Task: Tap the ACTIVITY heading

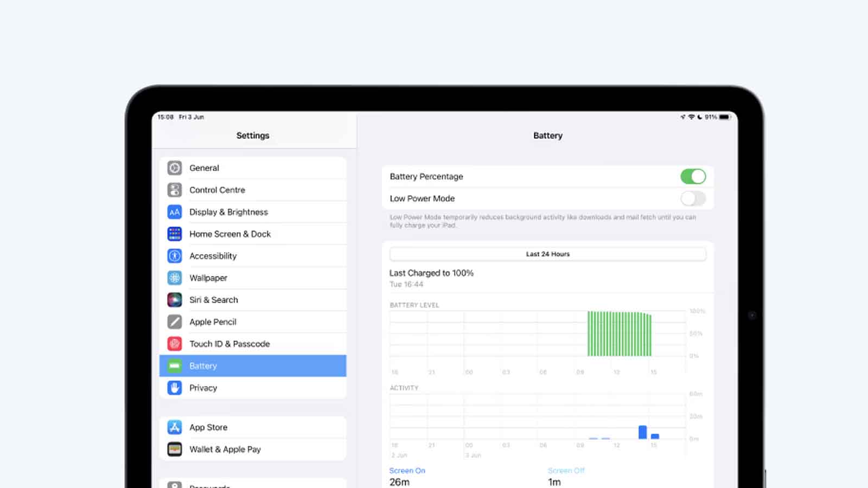Action: (x=404, y=388)
